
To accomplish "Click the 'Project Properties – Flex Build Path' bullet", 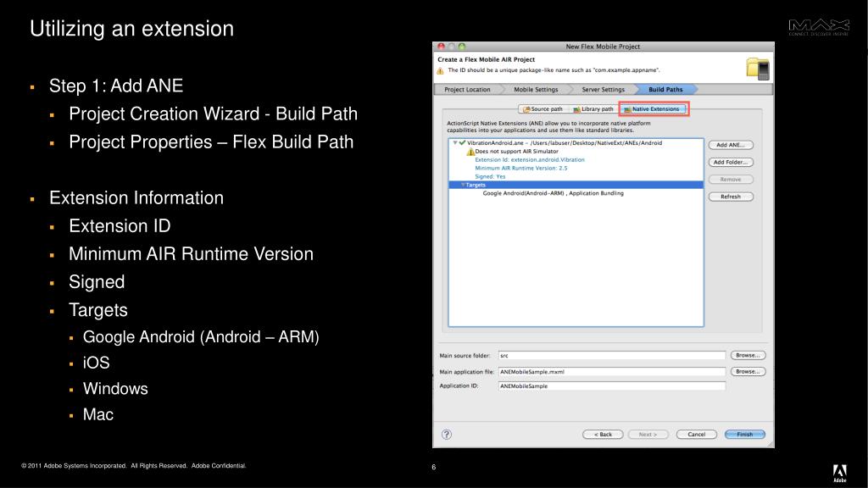I will pyautogui.click(x=211, y=142).
